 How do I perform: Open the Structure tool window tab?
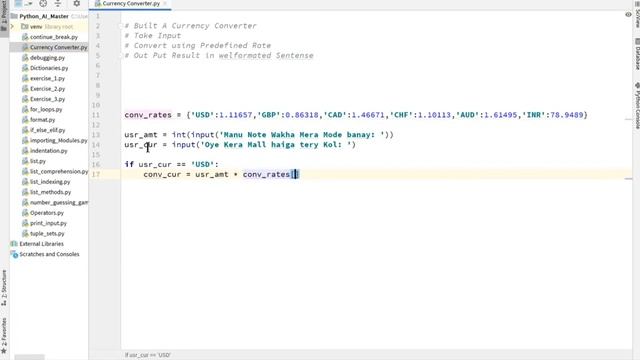4,288
